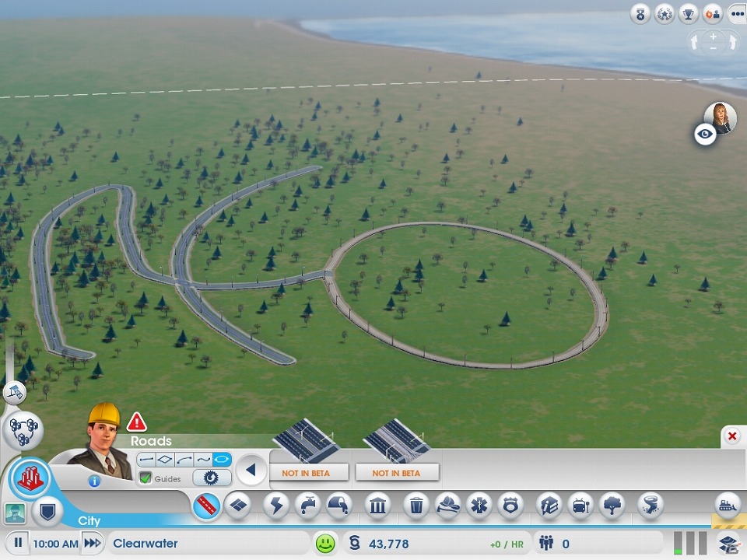747x560 pixels.
Task: Open the City tab label
Action: coord(89,520)
